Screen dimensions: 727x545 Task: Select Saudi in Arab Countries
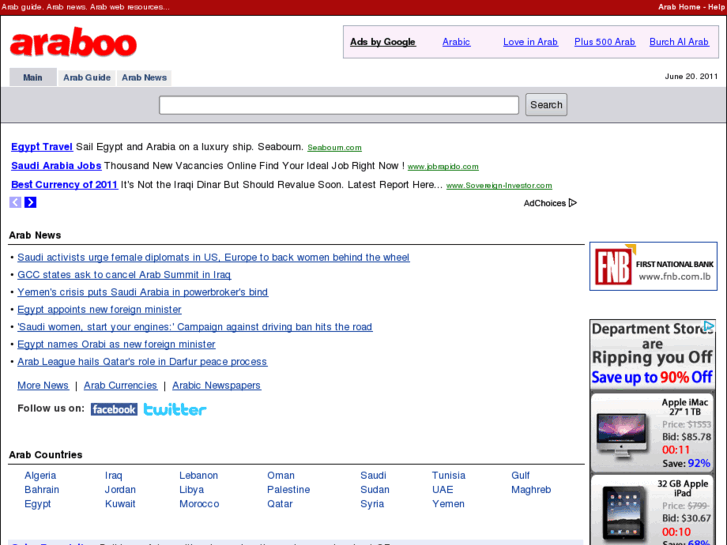click(x=373, y=475)
